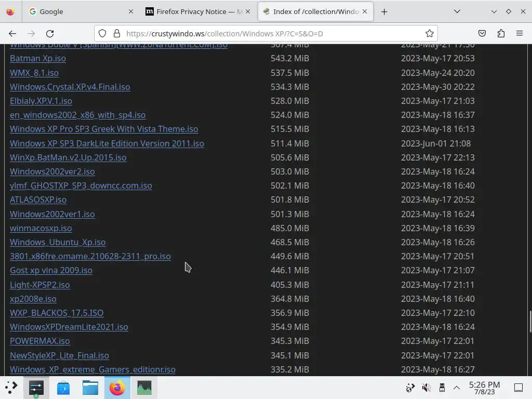532x399 pixels.
Task: Select Firefox in the taskbar
Action: click(117, 388)
